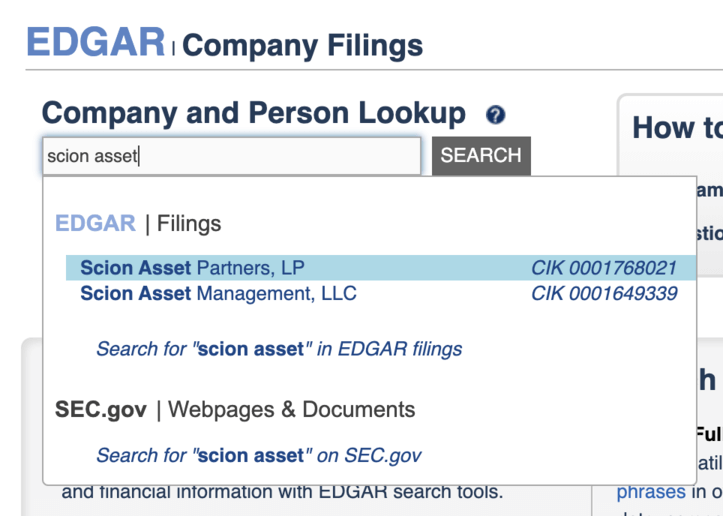Click the "How to" panel heading
This screenshot has height=516, width=723.
(x=676, y=128)
